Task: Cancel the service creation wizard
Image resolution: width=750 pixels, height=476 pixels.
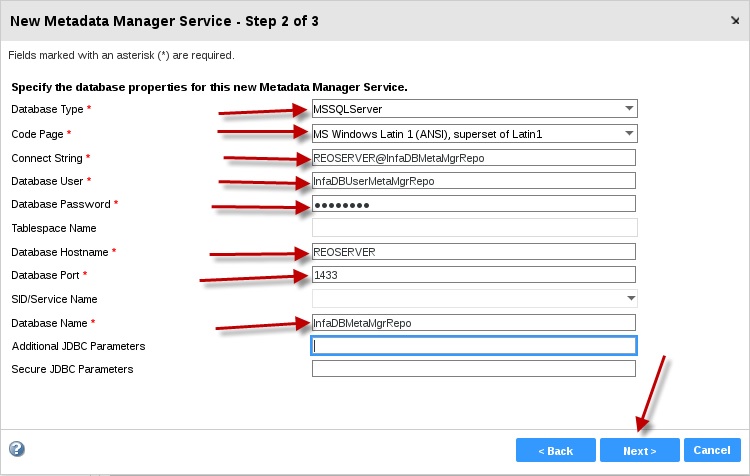Action: coord(712,450)
